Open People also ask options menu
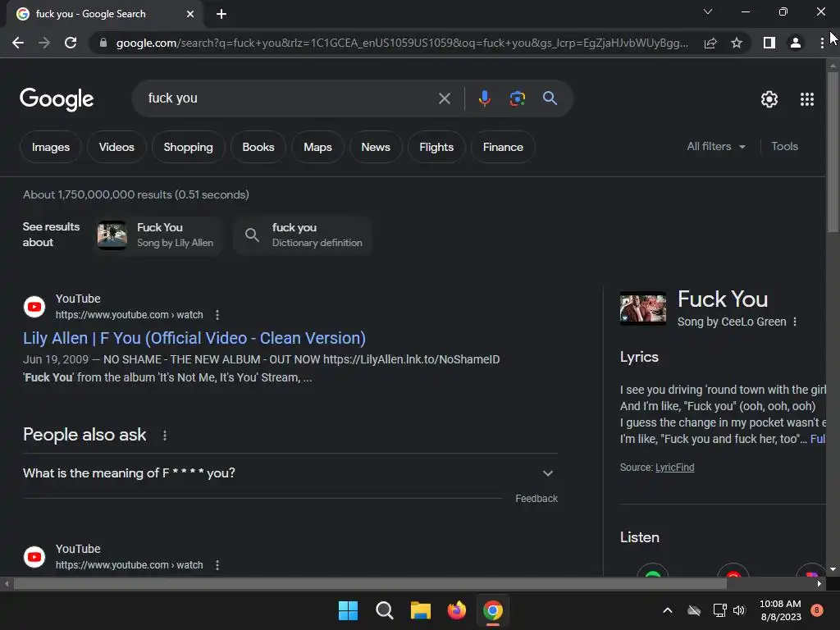The image size is (840, 630). coord(164,436)
